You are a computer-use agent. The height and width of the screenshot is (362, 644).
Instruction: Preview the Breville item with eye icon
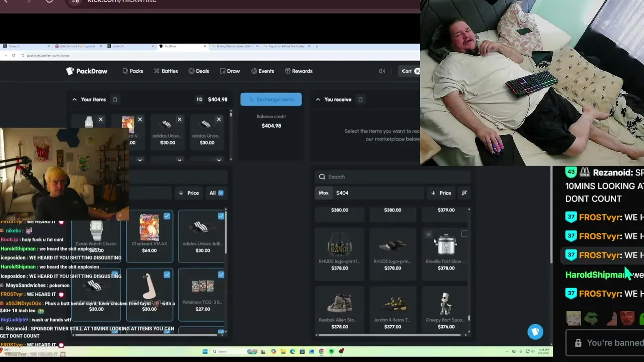(428, 234)
